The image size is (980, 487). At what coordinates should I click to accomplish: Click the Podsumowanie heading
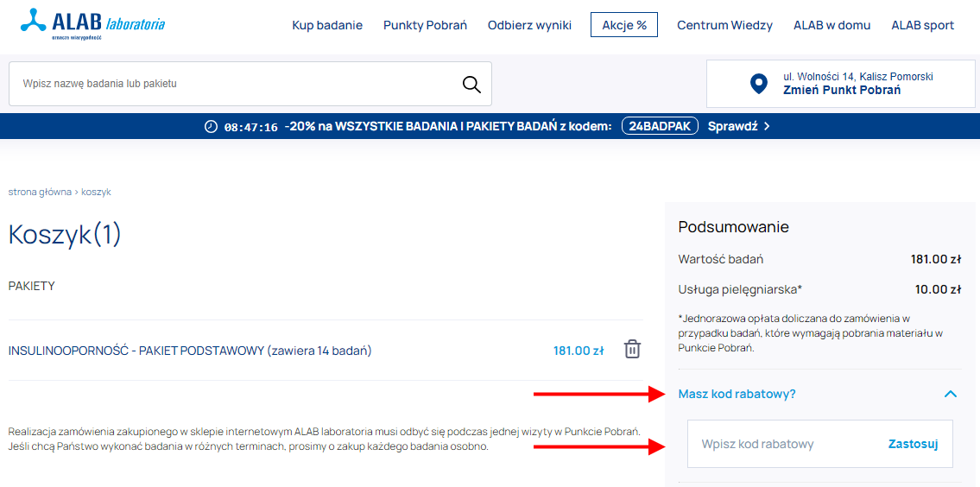[734, 227]
